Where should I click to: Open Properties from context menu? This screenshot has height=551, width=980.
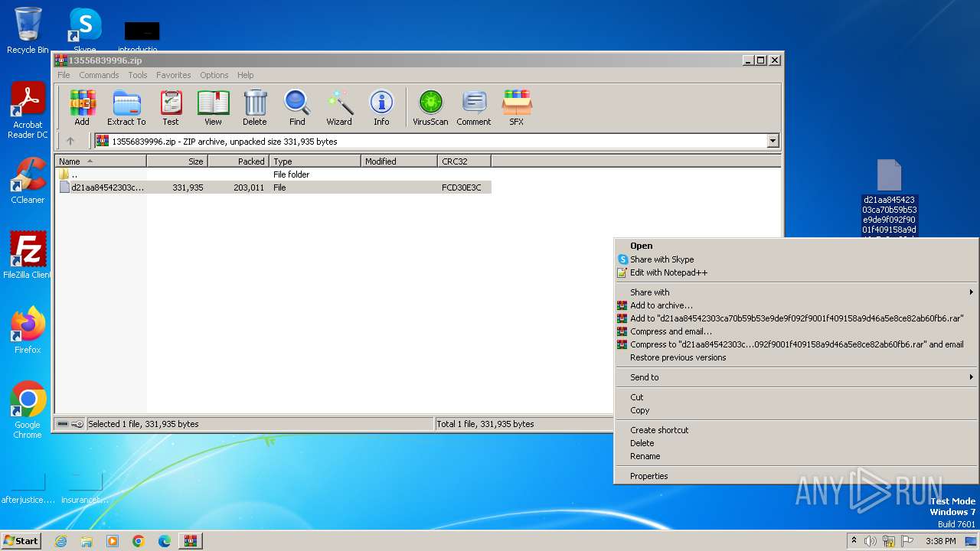click(x=796, y=476)
